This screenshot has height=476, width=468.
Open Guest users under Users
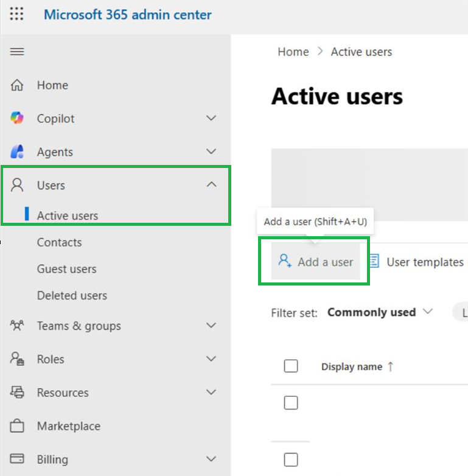(x=67, y=269)
